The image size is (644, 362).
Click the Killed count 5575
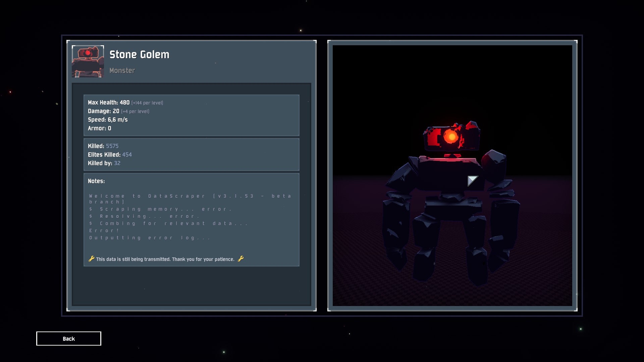tap(112, 146)
